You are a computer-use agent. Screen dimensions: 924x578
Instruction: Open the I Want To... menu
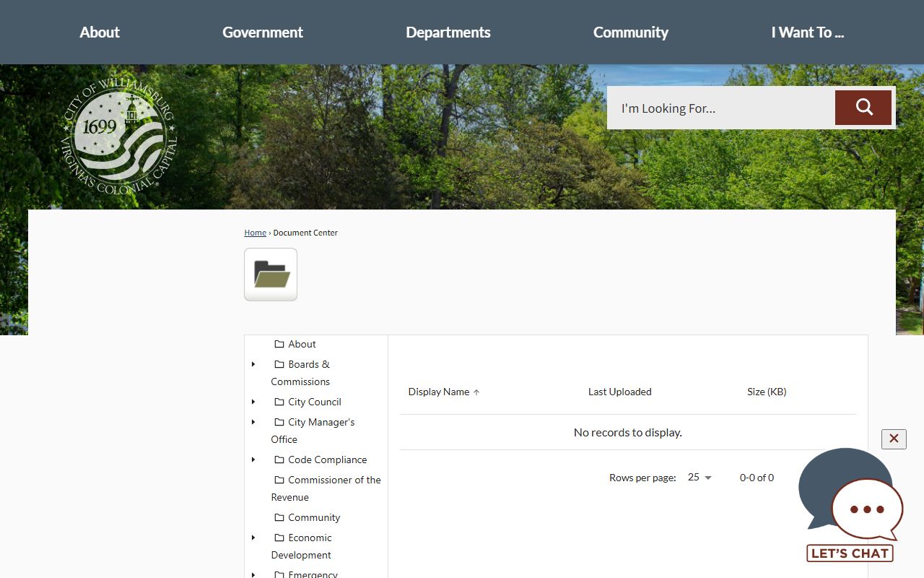tap(807, 33)
